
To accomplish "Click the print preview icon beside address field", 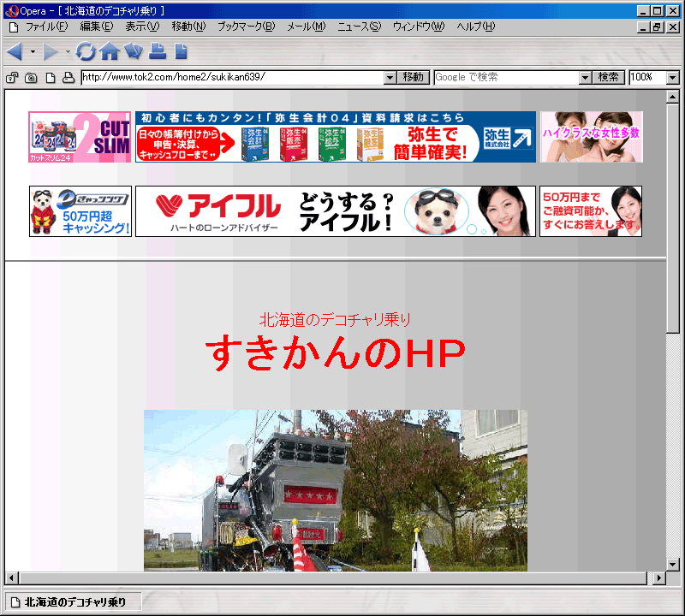I will pyautogui.click(x=68, y=78).
